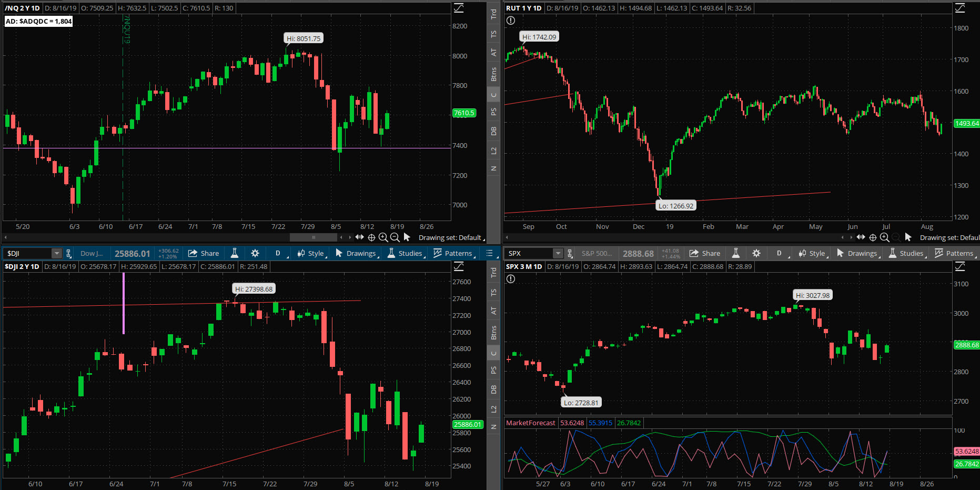Click the symbol link icon beside SPX
The width and height of the screenshot is (980, 490).
(x=570, y=253)
